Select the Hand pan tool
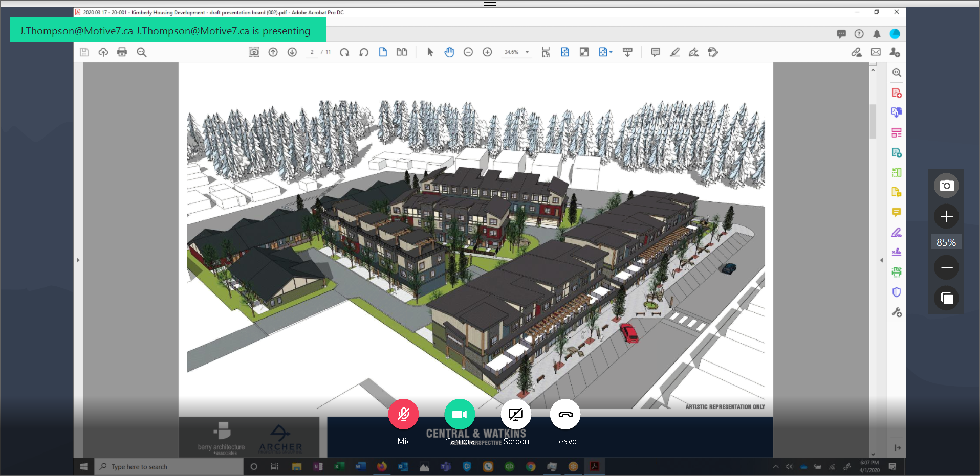Screen dimensions: 980x476 (449, 52)
